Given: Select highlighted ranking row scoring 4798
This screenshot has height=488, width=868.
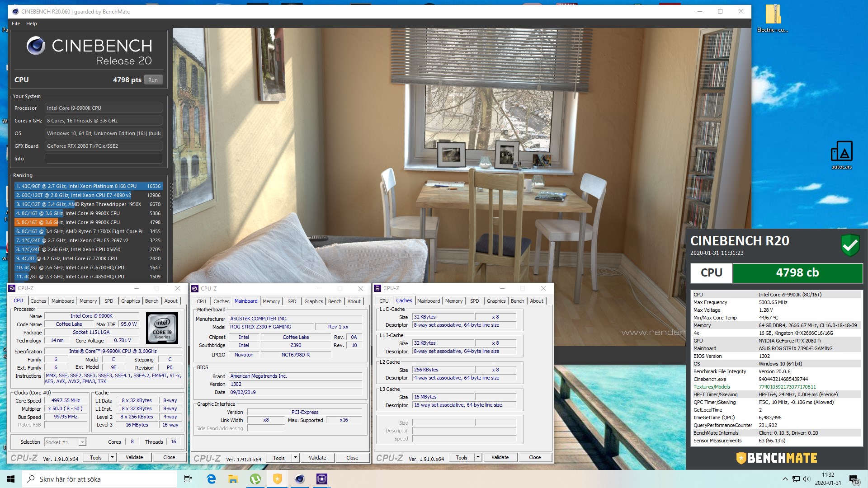Looking at the screenshot, I should [x=88, y=222].
